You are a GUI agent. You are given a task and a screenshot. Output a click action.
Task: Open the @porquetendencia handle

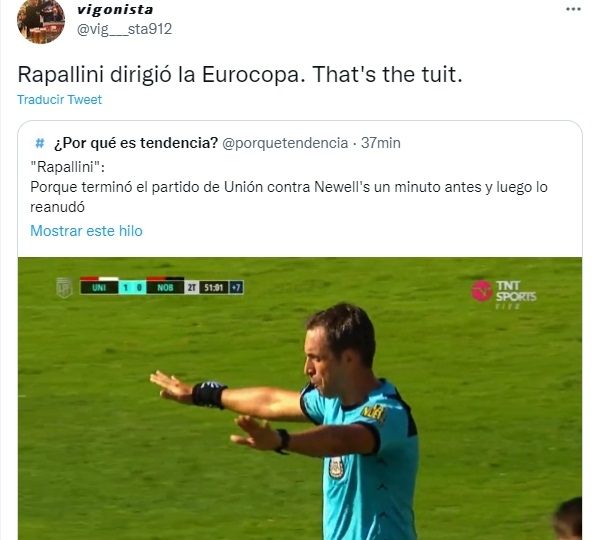tap(285, 143)
